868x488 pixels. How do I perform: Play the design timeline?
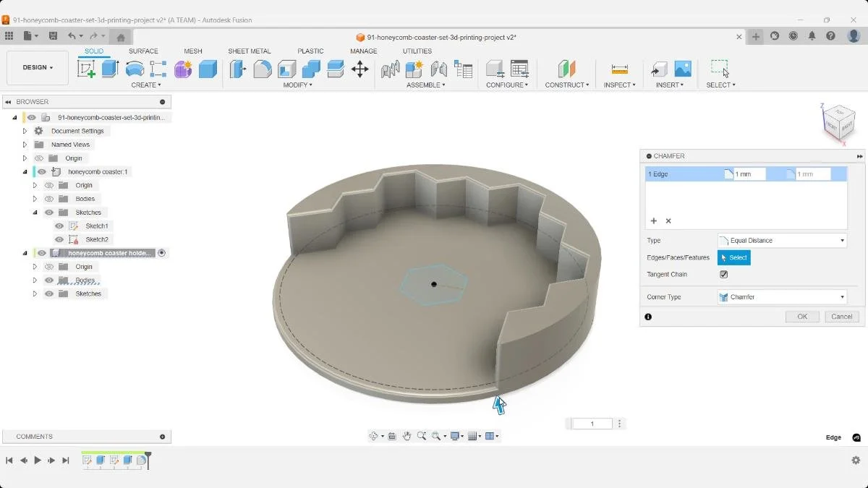[x=38, y=461]
